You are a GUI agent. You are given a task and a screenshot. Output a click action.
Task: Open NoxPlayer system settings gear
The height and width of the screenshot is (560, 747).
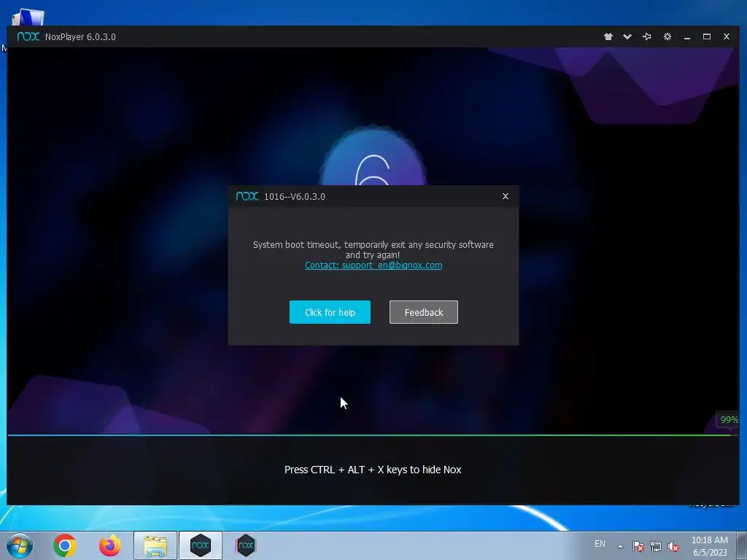coord(667,36)
